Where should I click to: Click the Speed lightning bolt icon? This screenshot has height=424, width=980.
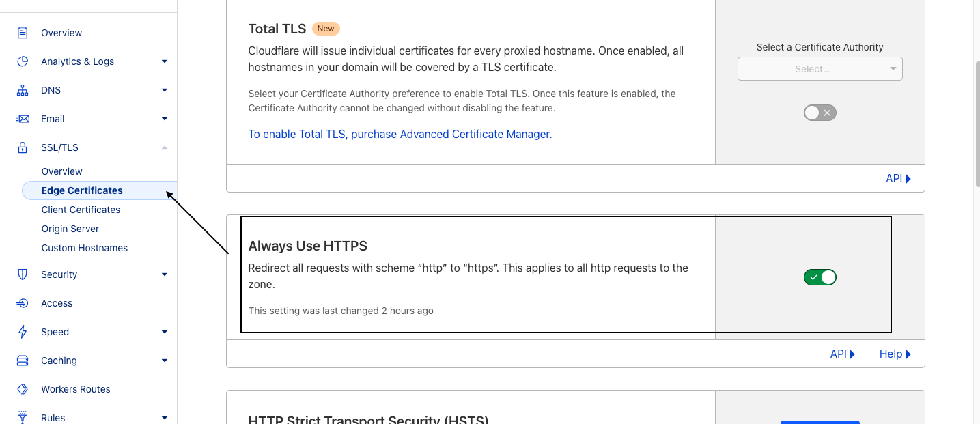point(23,332)
